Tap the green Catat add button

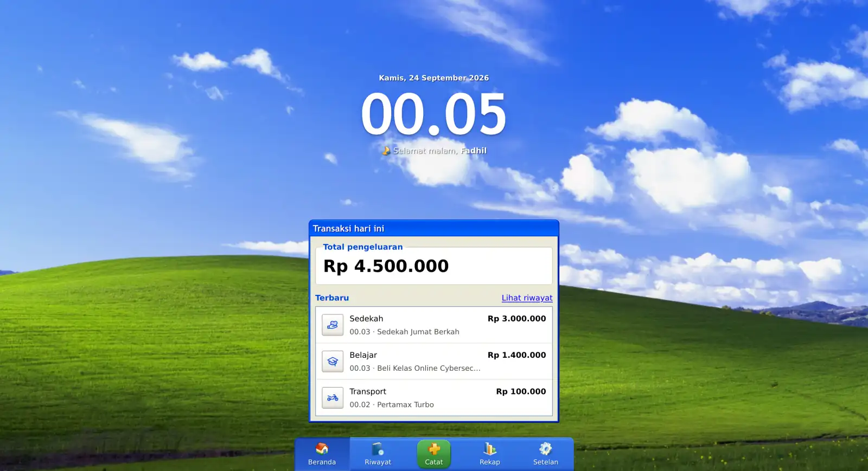click(x=434, y=454)
